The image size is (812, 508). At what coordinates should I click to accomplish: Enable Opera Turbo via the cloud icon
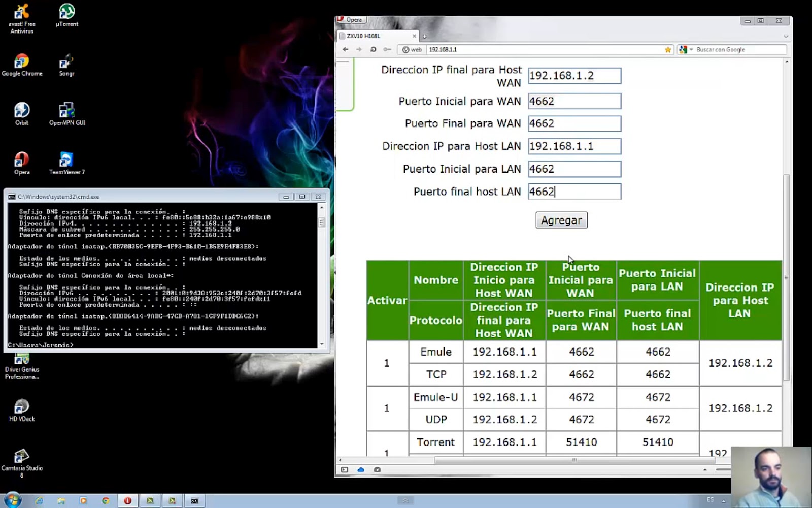click(360, 470)
